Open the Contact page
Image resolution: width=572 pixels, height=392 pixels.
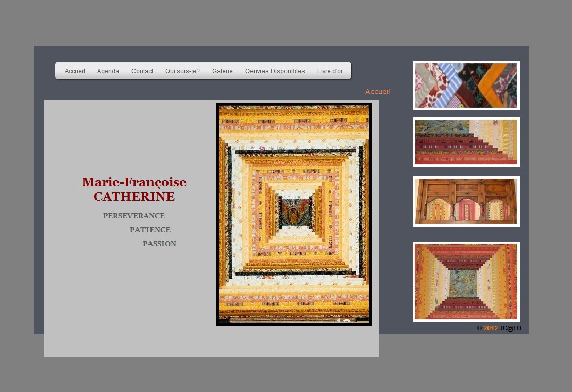[142, 71]
